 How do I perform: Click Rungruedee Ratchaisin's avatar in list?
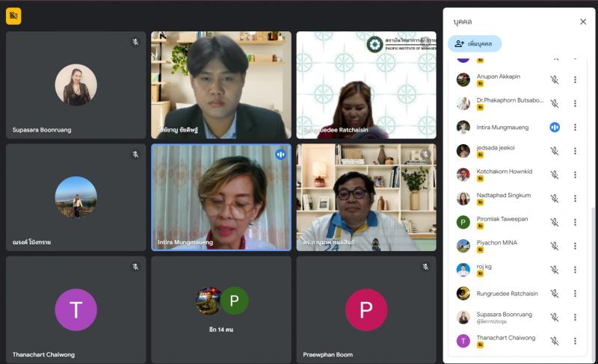463,294
